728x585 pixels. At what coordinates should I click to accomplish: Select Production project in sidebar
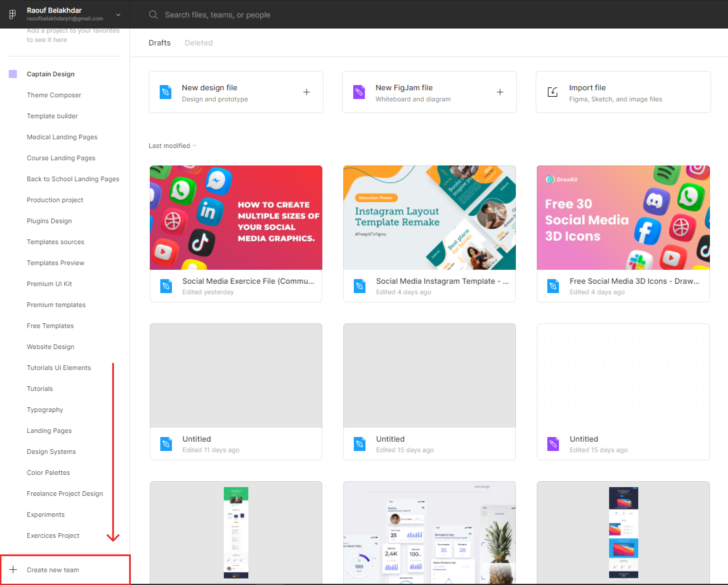tap(55, 200)
